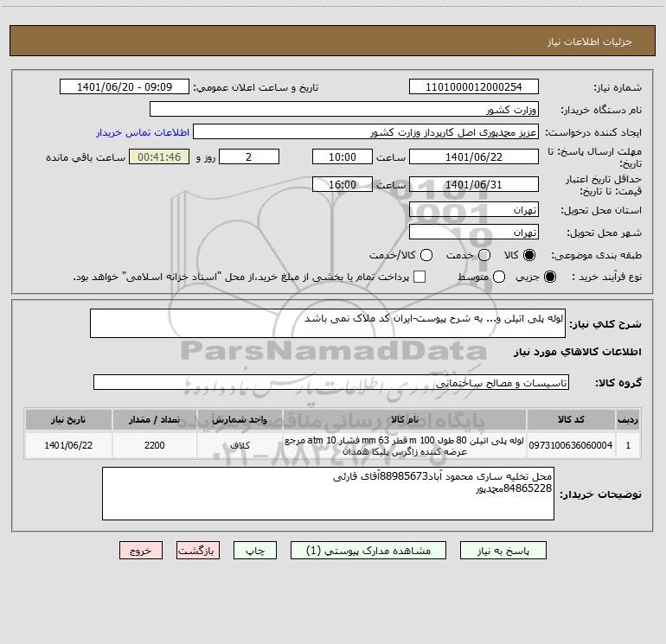Click the deadline time 10:00 field
The height and width of the screenshot is (644, 666).
(343, 157)
